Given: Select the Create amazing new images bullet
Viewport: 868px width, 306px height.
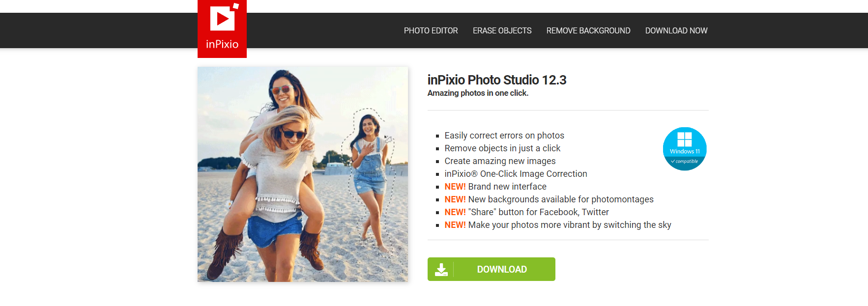Looking at the screenshot, I should click(x=500, y=161).
